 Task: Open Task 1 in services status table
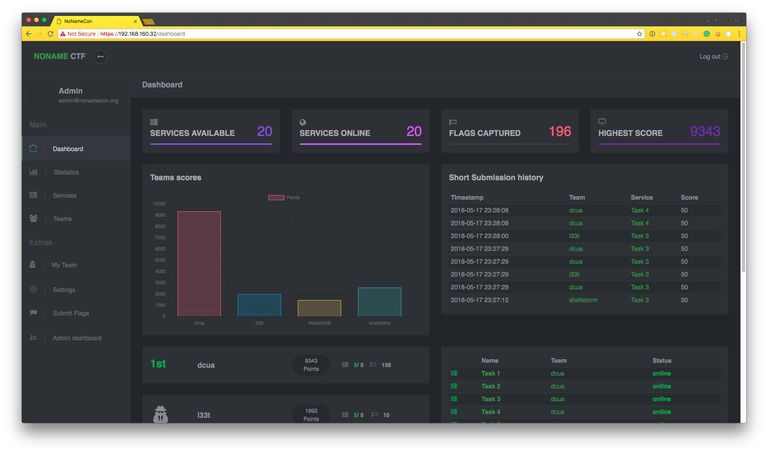tap(490, 373)
